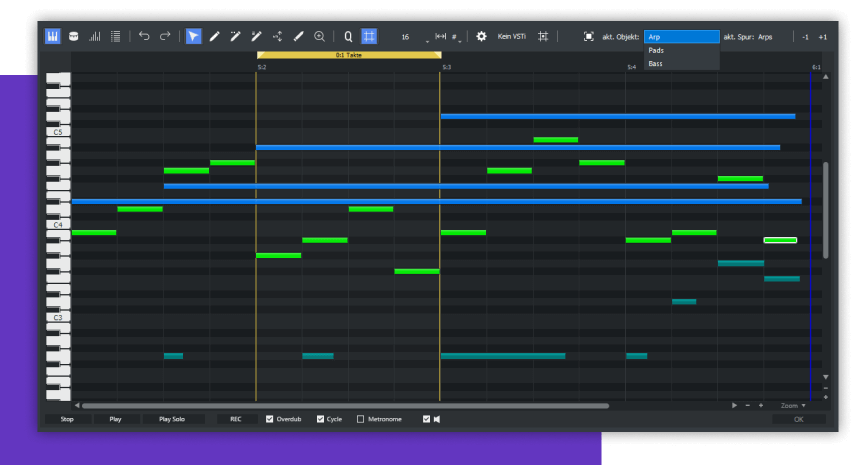Click the horizontal zoom-in plus button

pyautogui.click(x=761, y=406)
